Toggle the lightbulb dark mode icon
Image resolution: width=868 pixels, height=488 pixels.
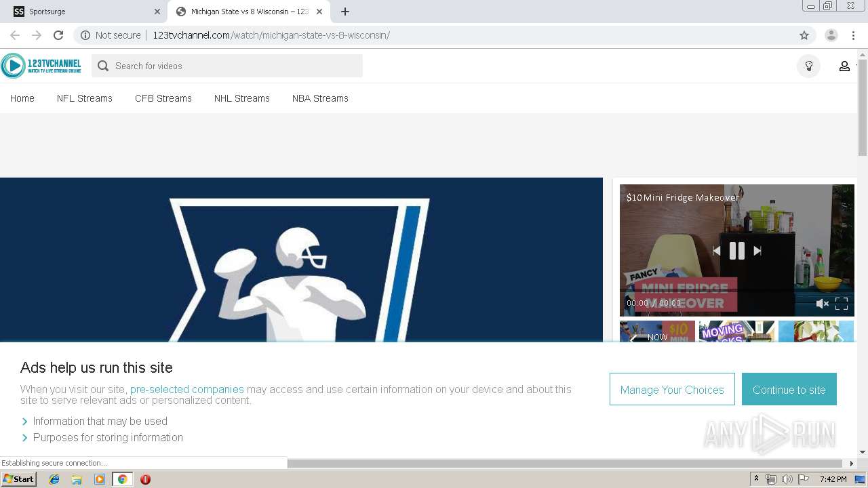coord(808,66)
